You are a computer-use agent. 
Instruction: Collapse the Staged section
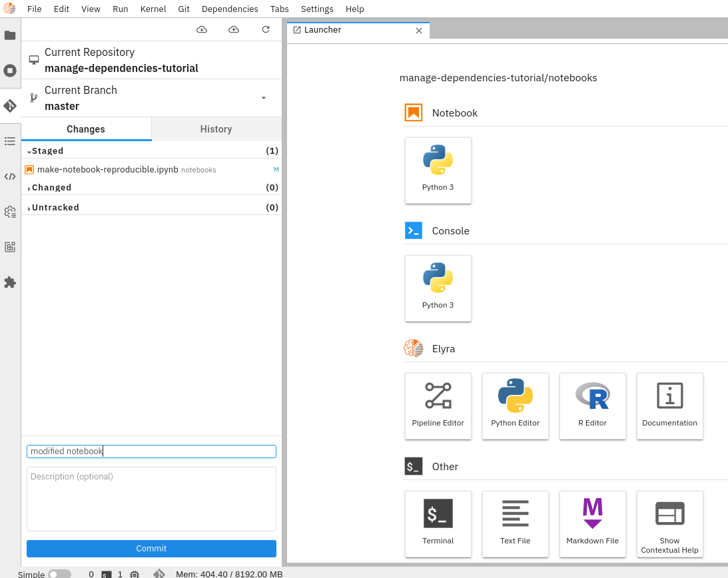[29, 151]
